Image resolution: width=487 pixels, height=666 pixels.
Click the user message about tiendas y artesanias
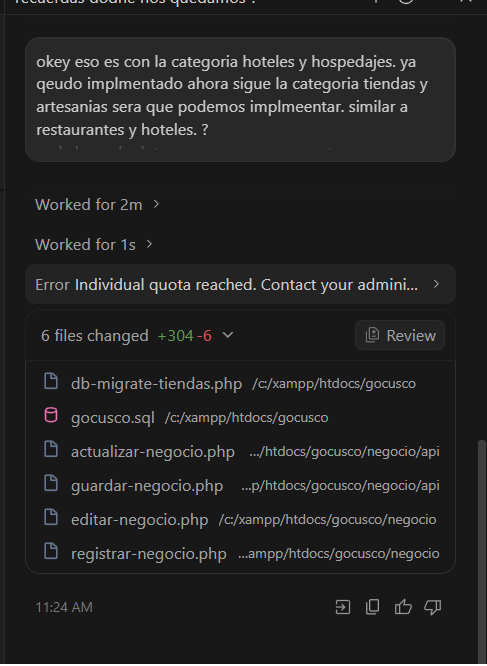tap(240, 99)
